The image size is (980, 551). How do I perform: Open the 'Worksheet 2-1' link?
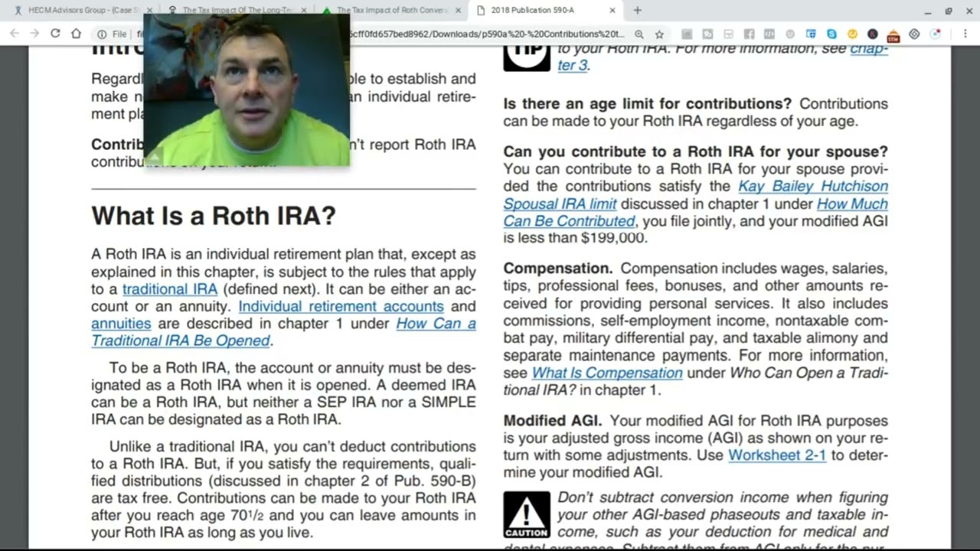point(777,455)
